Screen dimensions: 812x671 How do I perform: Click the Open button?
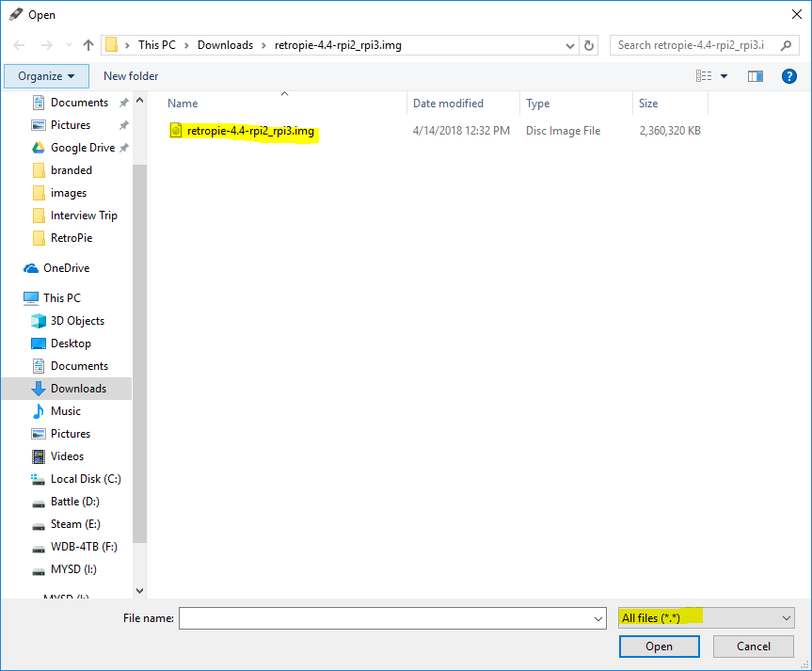pos(660,647)
